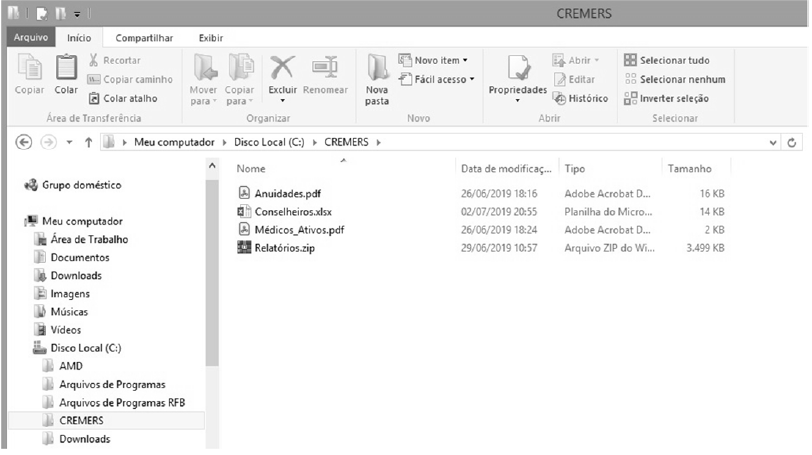Image resolution: width=812 pixels, height=455 pixels.
Task: Expand chevron after CREMERS in path
Action: pos(379,142)
